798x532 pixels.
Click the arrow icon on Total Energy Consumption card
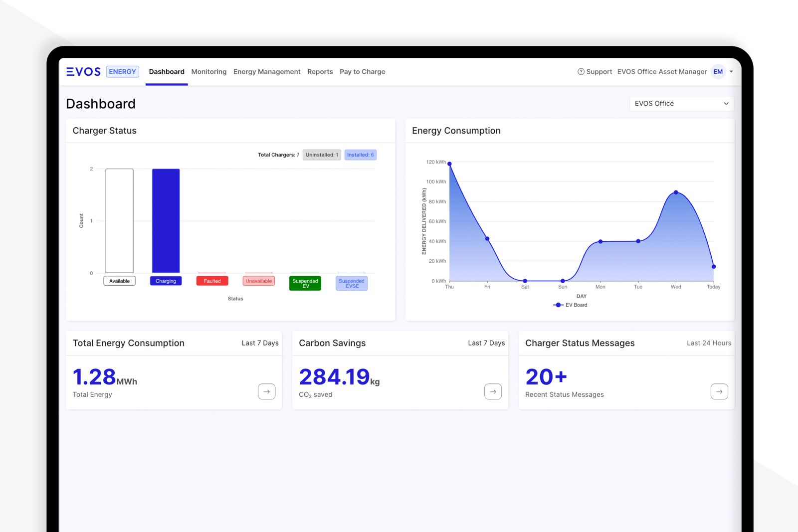pos(267,392)
